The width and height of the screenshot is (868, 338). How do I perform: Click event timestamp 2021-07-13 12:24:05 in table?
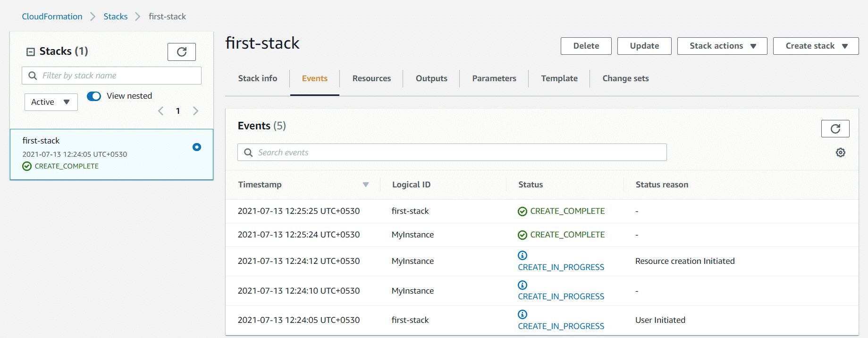tap(299, 320)
